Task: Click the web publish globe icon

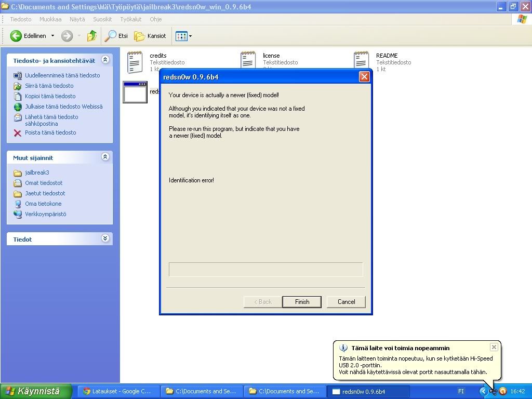Action: (x=18, y=107)
